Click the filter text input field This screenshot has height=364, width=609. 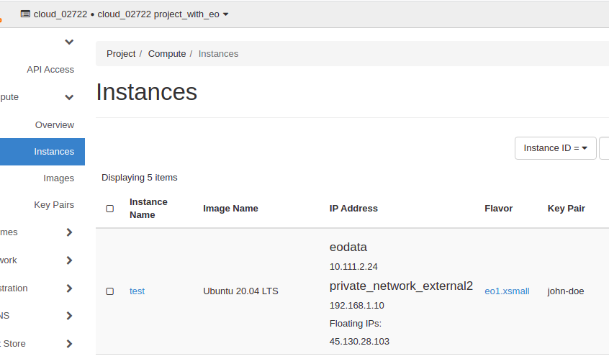tap(604, 148)
